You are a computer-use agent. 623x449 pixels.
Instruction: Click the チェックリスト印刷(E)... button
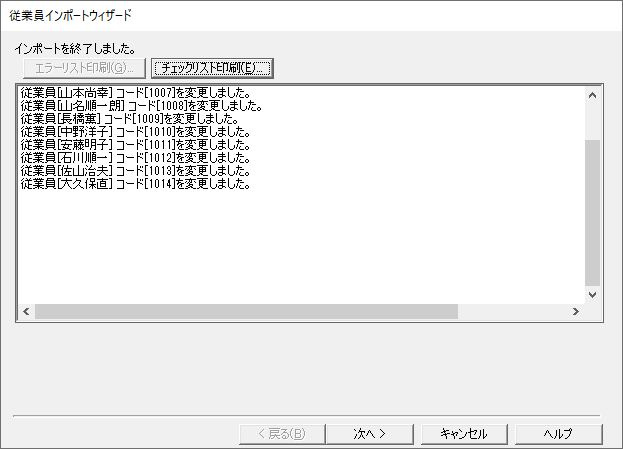click(x=212, y=68)
